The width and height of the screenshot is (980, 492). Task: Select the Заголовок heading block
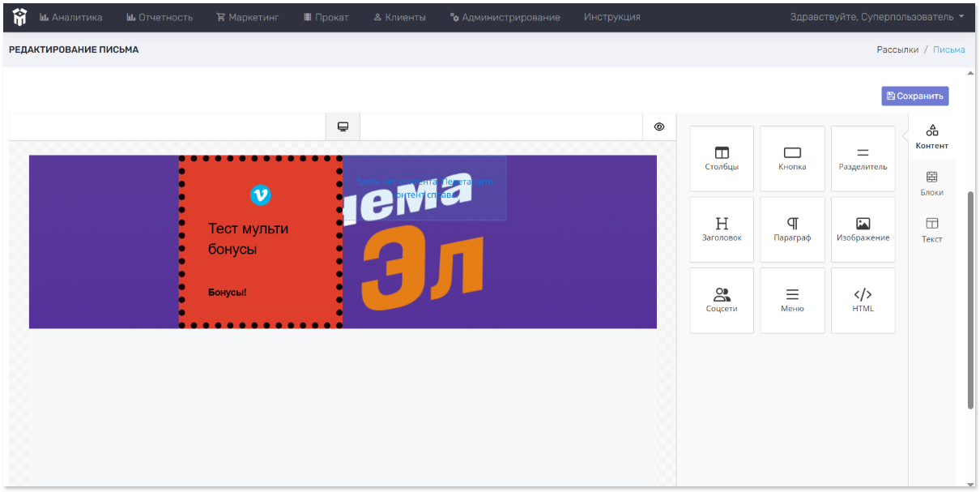coord(722,229)
